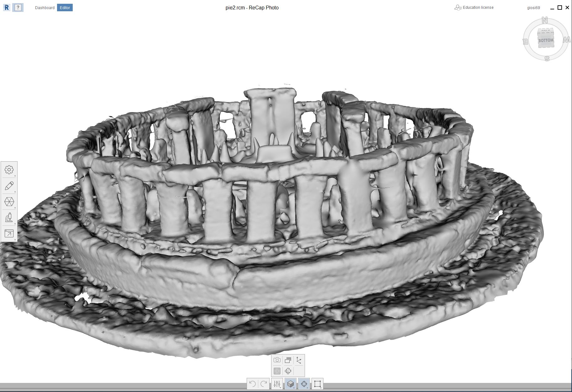Open the Export window-arrow tools
This screenshot has height=392, width=572.
click(x=9, y=234)
